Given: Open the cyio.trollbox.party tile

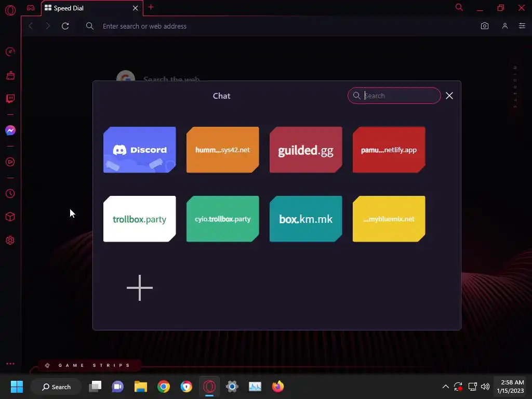Looking at the screenshot, I should click(x=222, y=219).
